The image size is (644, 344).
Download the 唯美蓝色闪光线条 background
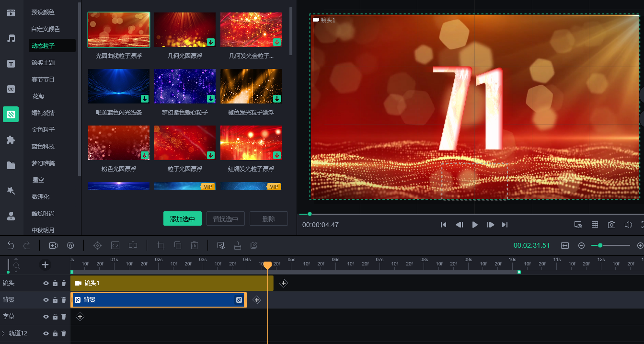click(x=145, y=99)
